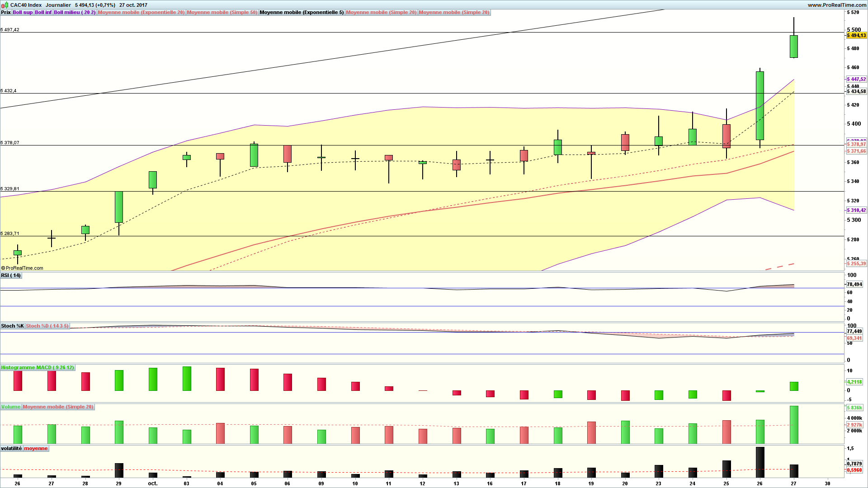
Task: Select the highlighted 5 494,13 price box
Action: point(856,35)
